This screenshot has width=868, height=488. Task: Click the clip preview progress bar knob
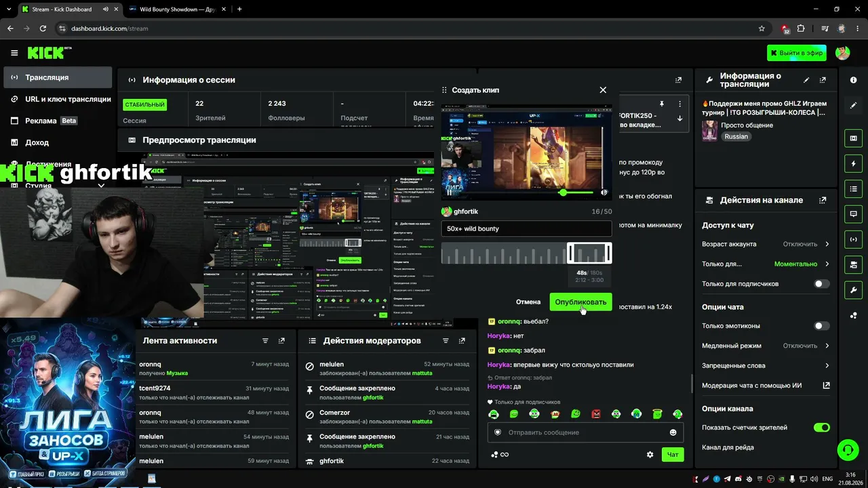click(x=563, y=192)
